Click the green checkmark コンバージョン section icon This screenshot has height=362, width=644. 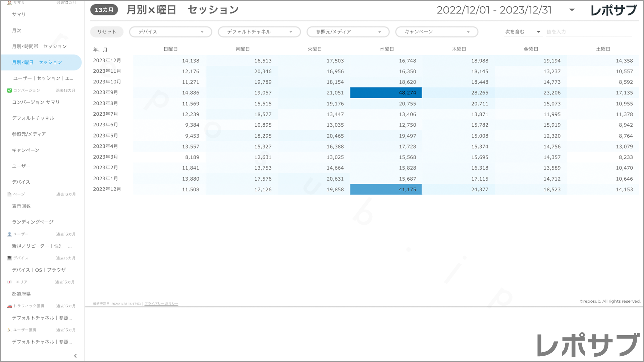[9, 90]
